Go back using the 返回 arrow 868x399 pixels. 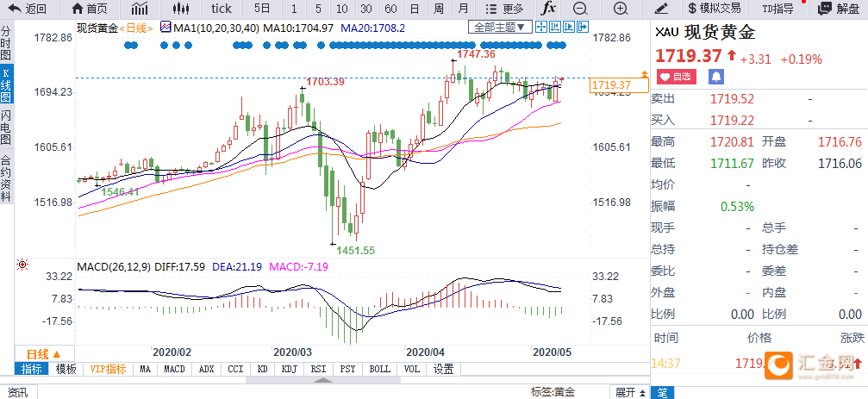click(x=28, y=9)
